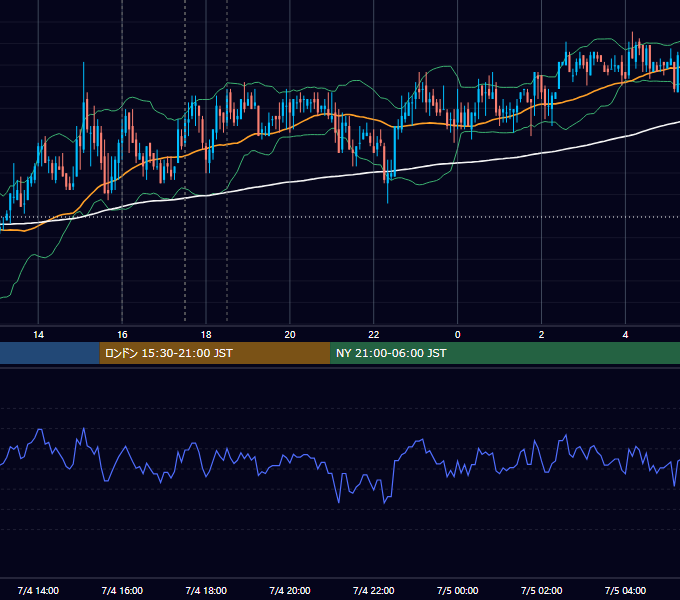Click the 7/5 00:00 date label
The height and width of the screenshot is (600, 680).
[458, 590]
